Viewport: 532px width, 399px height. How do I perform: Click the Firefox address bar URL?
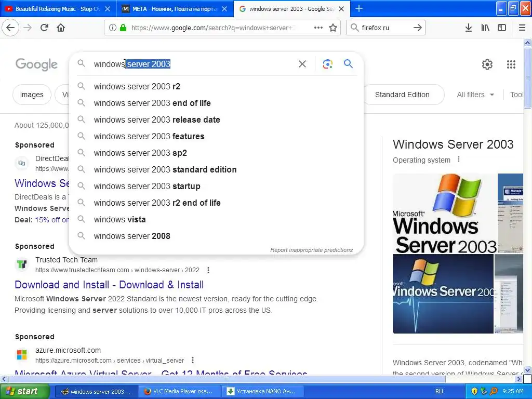212,28
